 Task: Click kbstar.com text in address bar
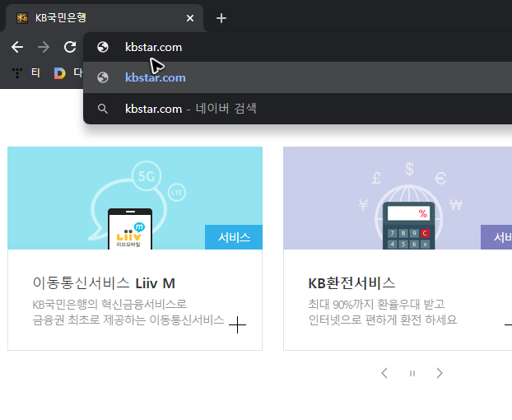(x=153, y=47)
